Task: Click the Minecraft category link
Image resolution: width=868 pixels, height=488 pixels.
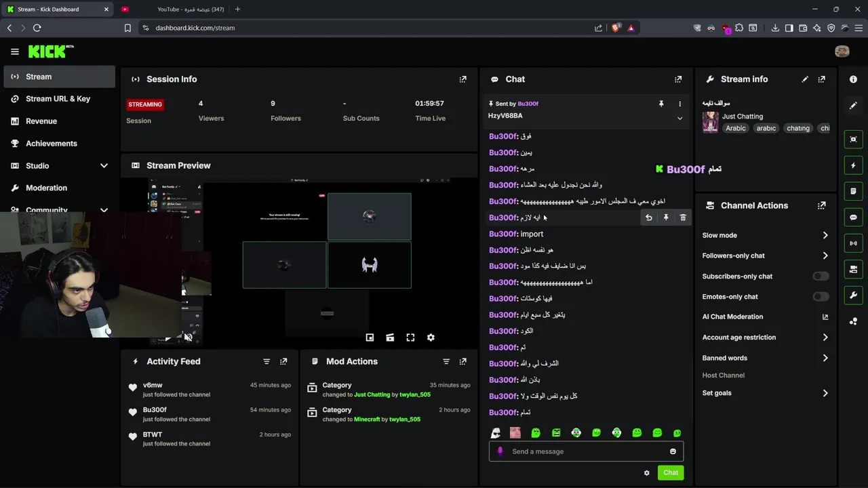Action: click(x=367, y=420)
